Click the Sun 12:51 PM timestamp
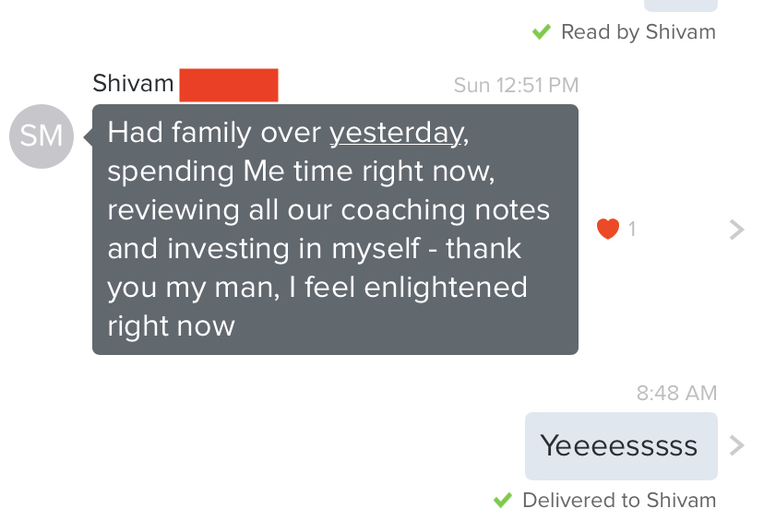 pos(516,85)
